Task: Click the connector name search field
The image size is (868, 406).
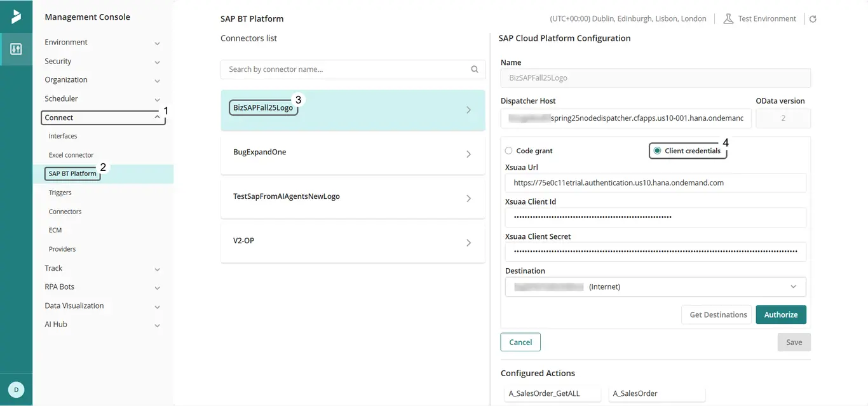Action: pos(353,69)
